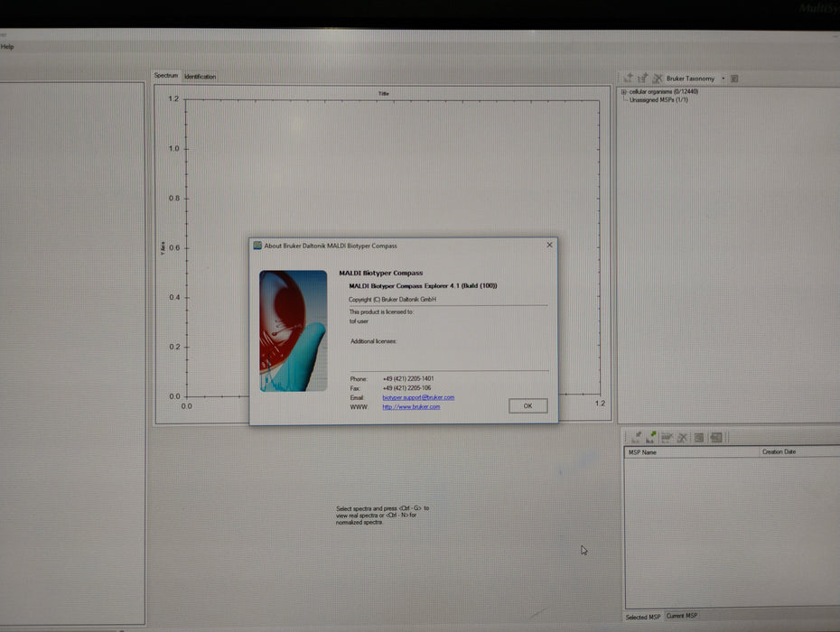The image size is (840, 632).
Task: Click the delete taxonomy node icon
Action: point(658,79)
